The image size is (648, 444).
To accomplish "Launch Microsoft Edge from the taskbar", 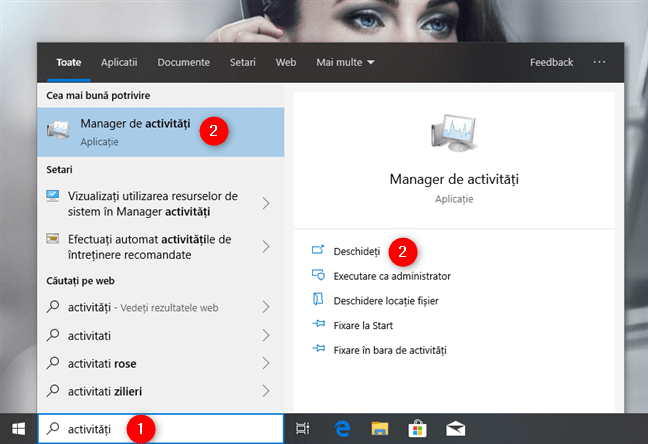I will click(x=341, y=428).
